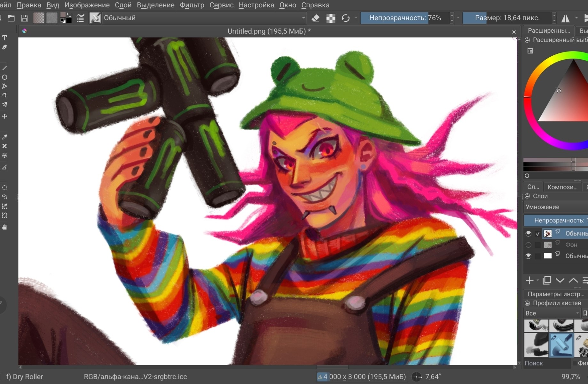This screenshot has width=588, height=384.
Task: Adjust the brush Непрозрачность 76% slider
Action: (x=405, y=18)
